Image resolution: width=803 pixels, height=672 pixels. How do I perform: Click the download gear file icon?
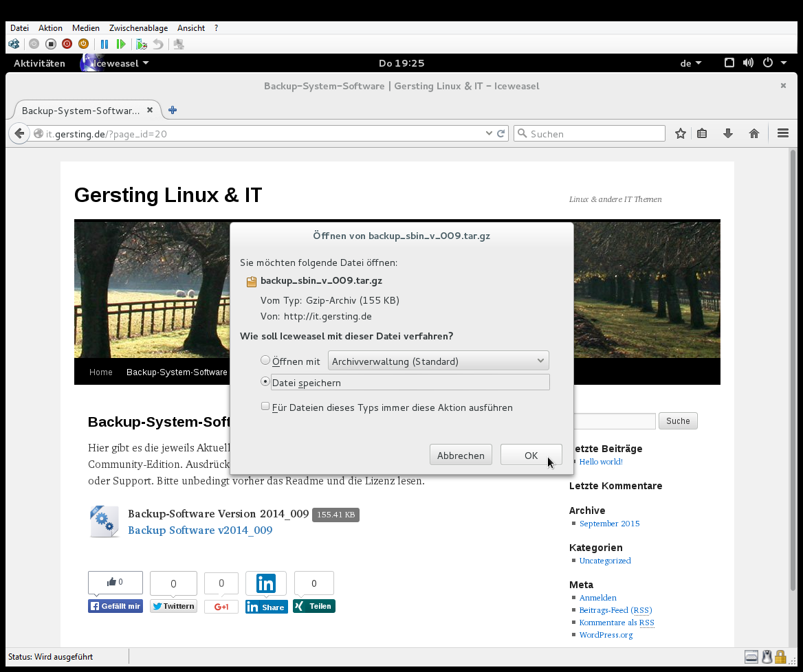[104, 522]
